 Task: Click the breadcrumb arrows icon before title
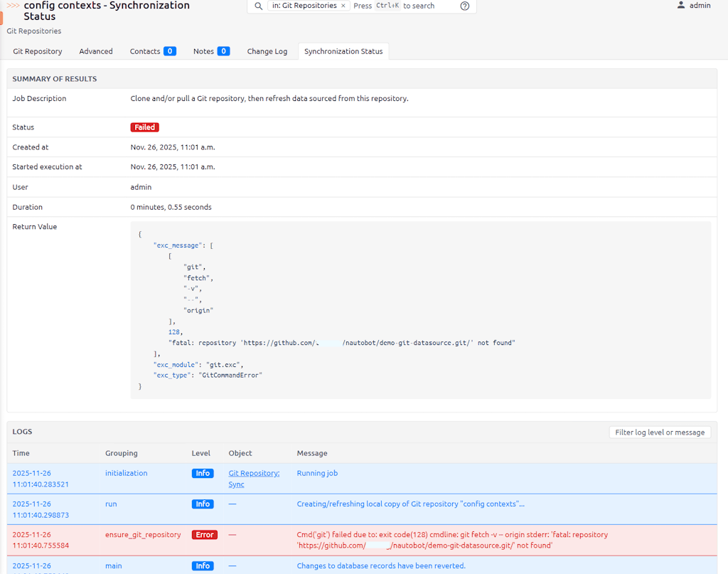click(x=13, y=6)
